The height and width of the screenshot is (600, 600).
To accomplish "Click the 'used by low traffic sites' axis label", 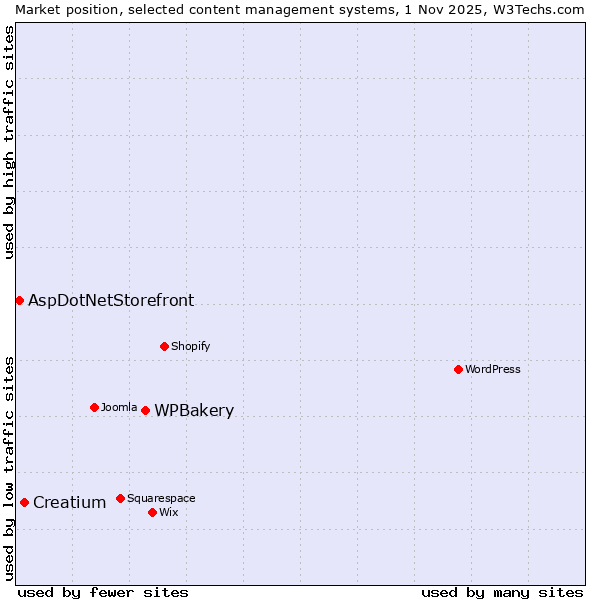I will click(x=9, y=467).
